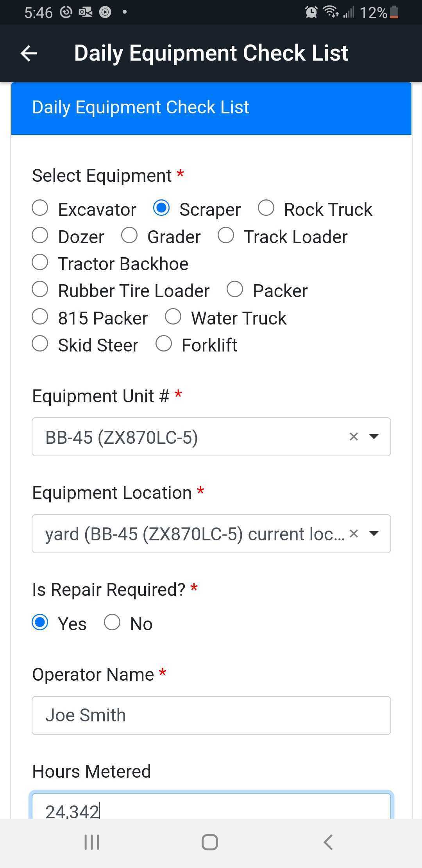Tap the back arrow in the header

tap(29, 53)
